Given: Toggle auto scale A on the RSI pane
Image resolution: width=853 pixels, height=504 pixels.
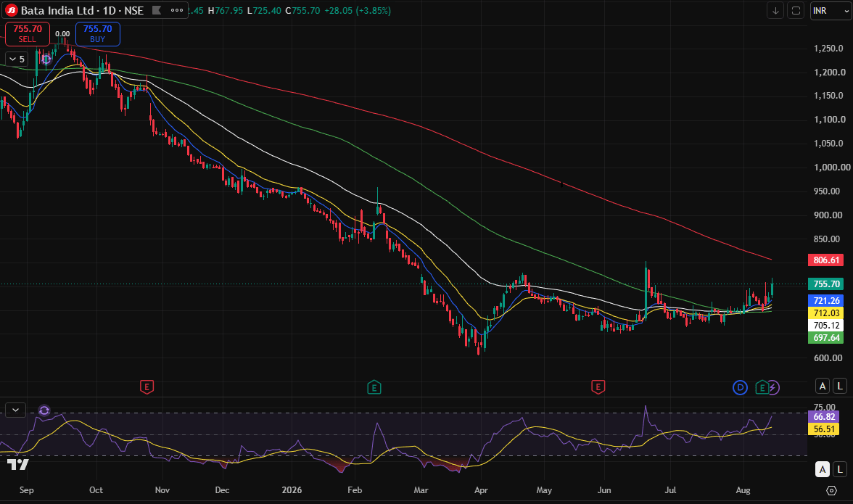Looking at the screenshot, I should pyautogui.click(x=823, y=469).
